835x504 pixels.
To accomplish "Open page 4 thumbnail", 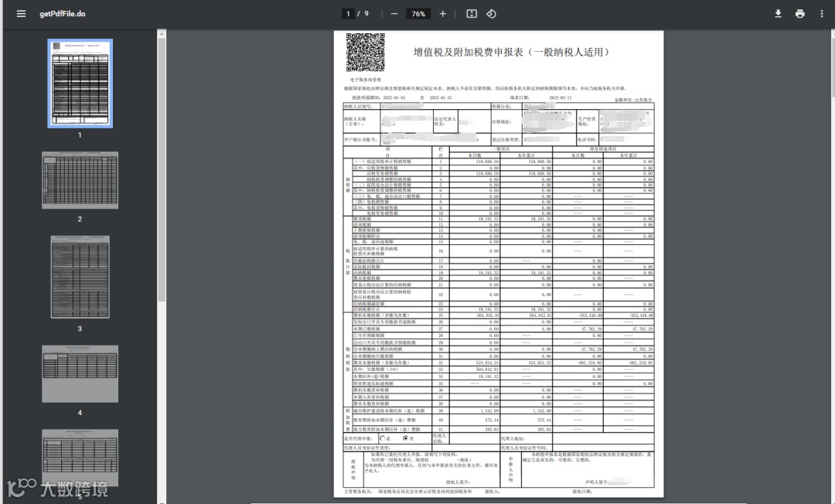I will tap(80, 373).
